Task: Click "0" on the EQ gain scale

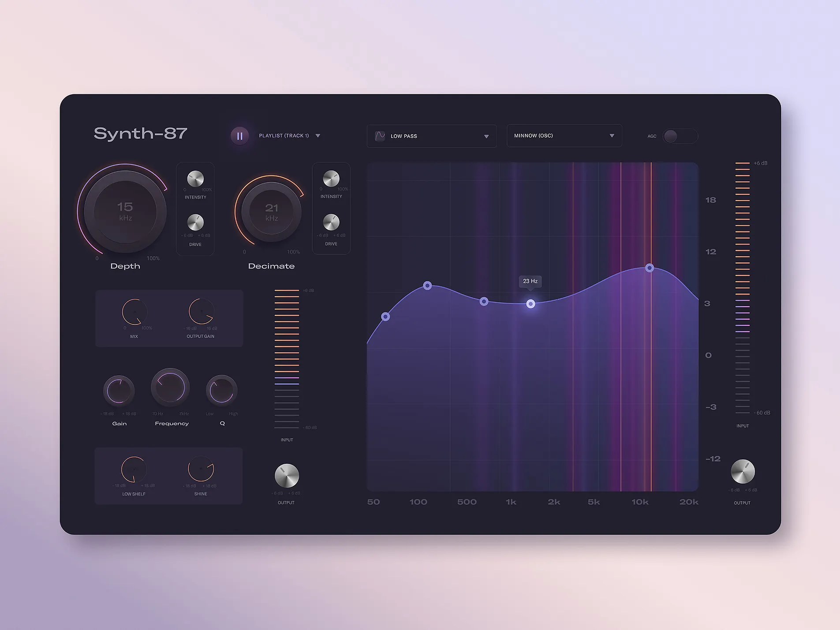Action: point(708,355)
